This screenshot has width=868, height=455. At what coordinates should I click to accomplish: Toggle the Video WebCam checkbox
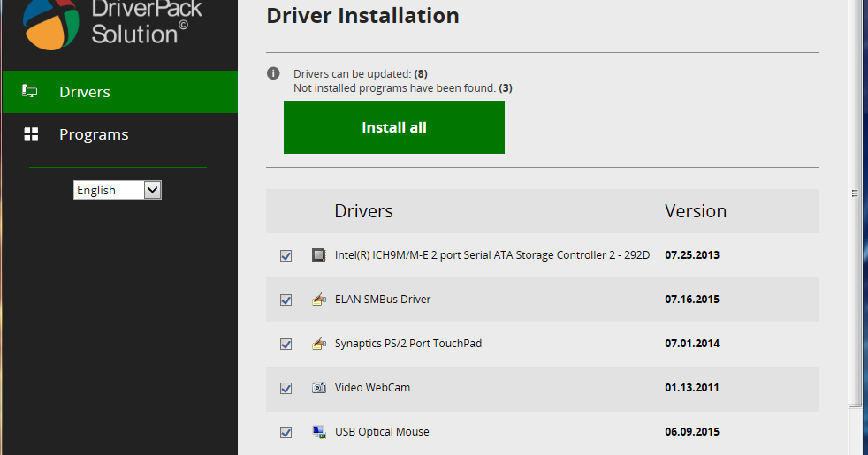pos(286,389)
